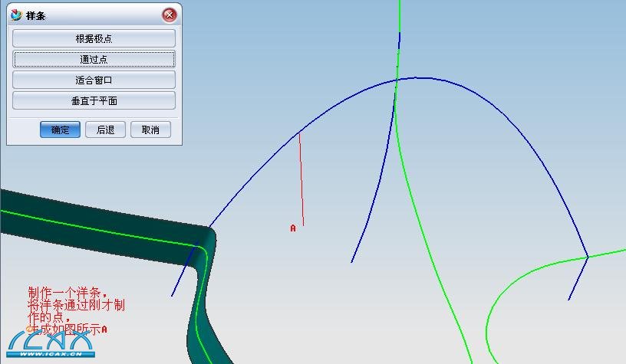Cancel the dialog with 取消
This screenshot has height=364, width=626.
tap(150, 130)
